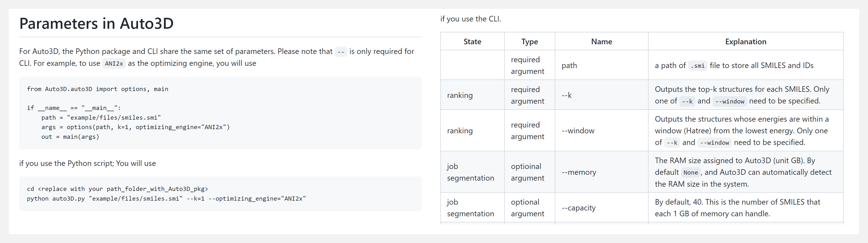Click the .smi inline code in path row
The height and width of the screenshot is (243, 868).
[698, 66]
